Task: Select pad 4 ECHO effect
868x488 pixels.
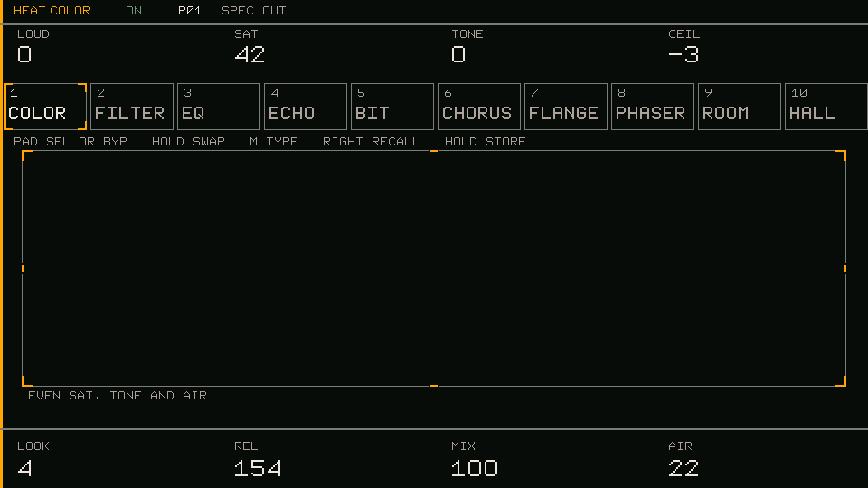Action: [306, 107]
